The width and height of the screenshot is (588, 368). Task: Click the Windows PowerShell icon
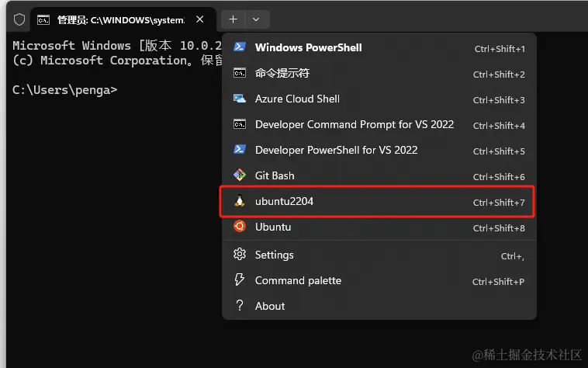[240, 47]
